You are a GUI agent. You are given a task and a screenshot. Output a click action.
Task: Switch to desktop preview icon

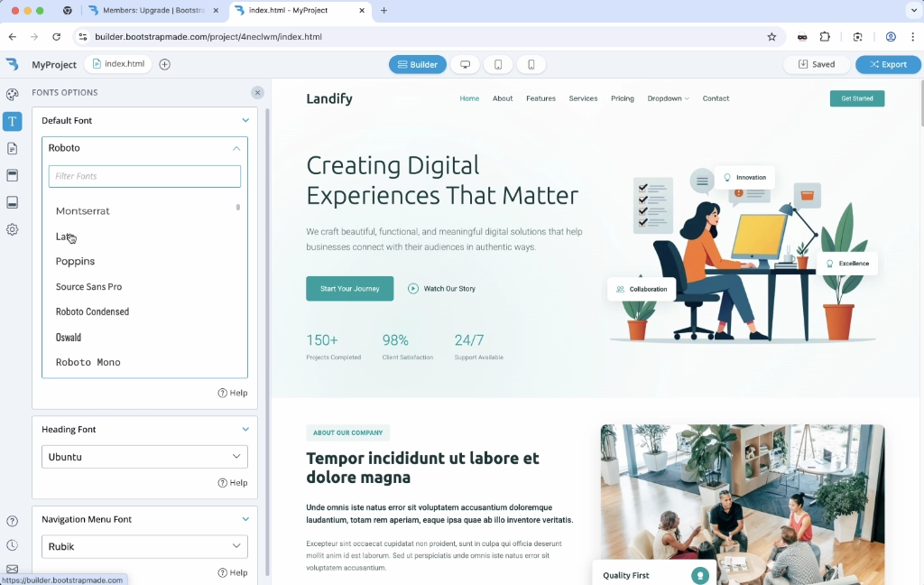coord(465,64)
